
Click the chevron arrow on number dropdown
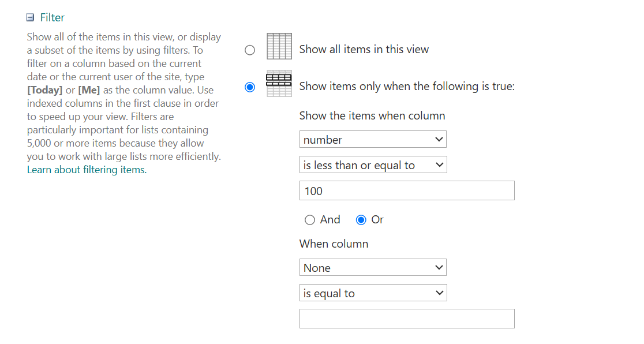[439, 139]
